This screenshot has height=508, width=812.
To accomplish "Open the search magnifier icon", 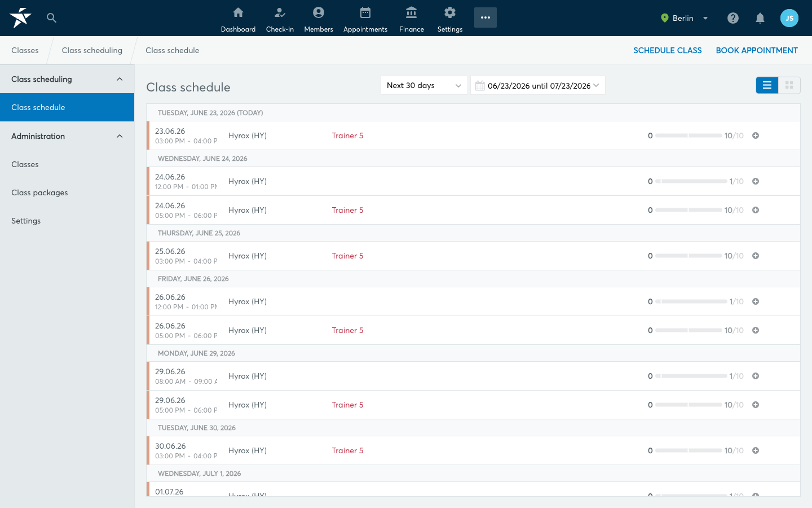I will [x=51, y=17].
